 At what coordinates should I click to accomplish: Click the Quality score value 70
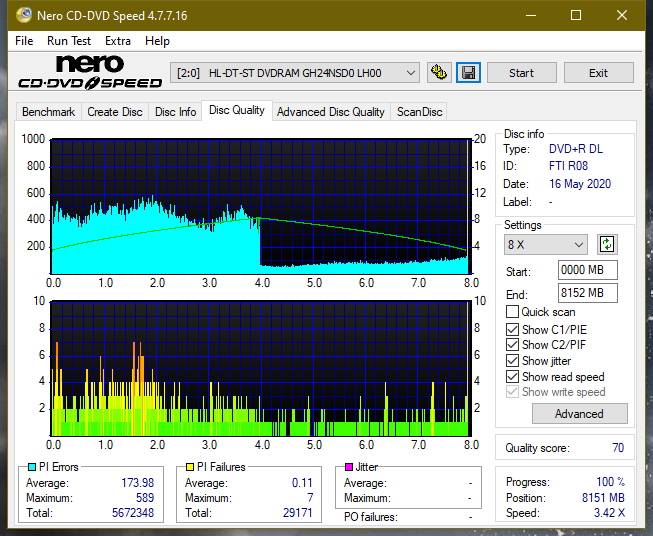pos(618,448)
